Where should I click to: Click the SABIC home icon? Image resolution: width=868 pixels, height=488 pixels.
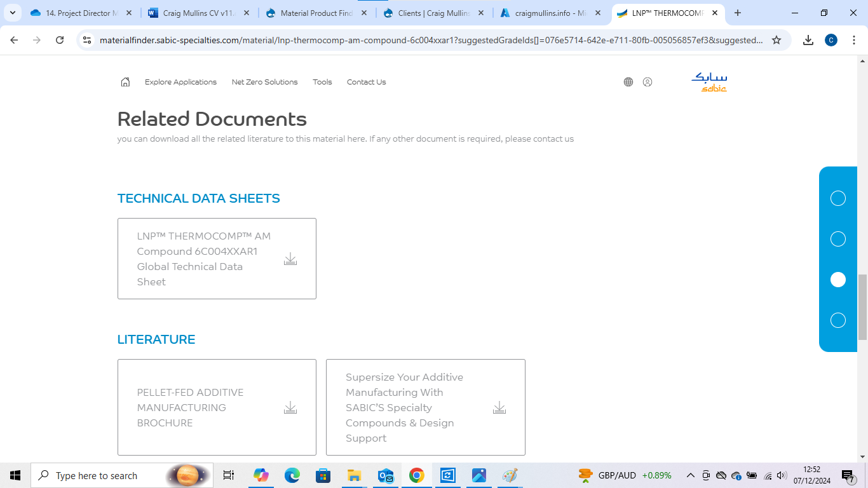tap(125, 82)
